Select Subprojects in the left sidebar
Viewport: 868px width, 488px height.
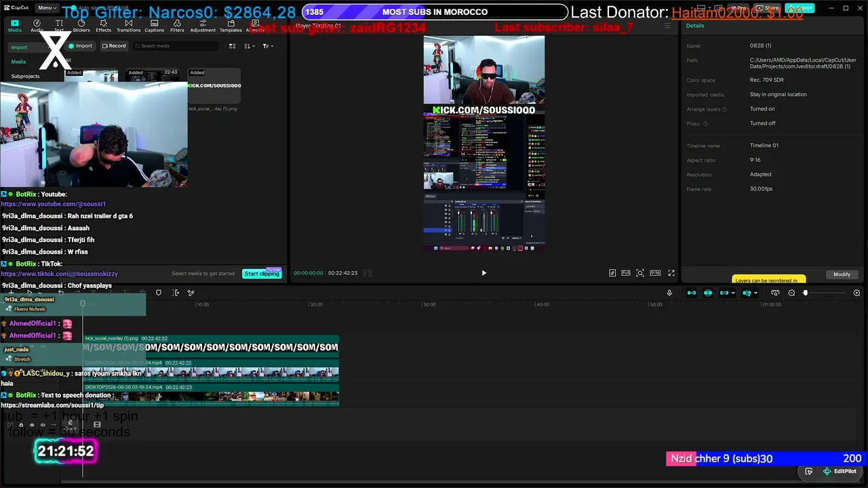coord(25,77)
